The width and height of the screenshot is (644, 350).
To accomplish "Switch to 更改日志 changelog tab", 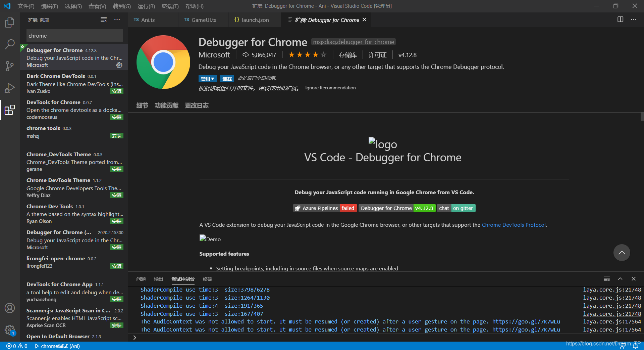I will (197, 105).
